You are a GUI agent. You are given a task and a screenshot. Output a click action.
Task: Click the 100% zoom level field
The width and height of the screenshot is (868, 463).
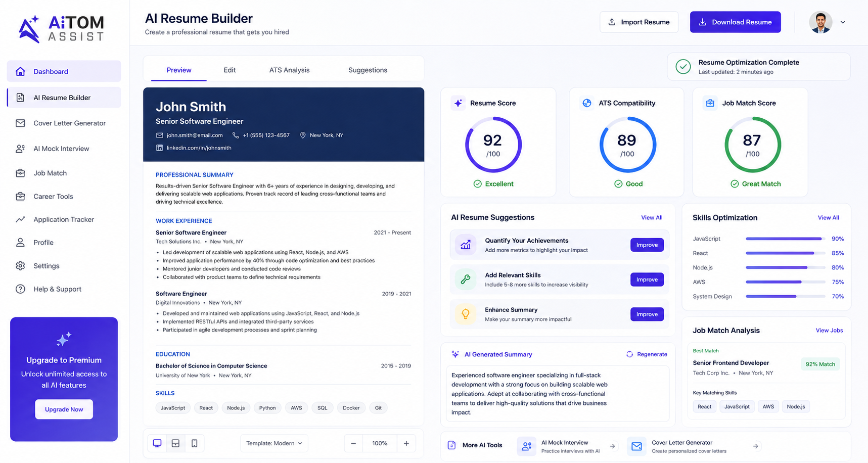pos(380,443)
